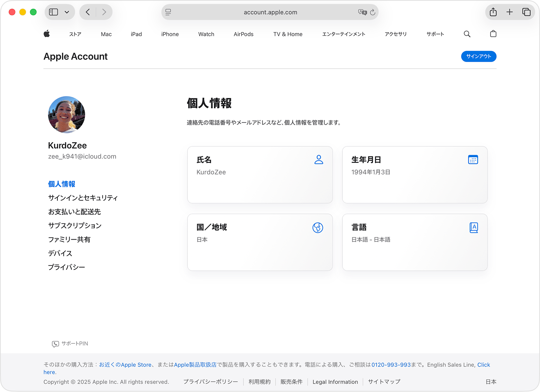The height and width of the screenshot is (392, 540).
Task: Select デバイス in the sidebar
Action: point(60,253)
